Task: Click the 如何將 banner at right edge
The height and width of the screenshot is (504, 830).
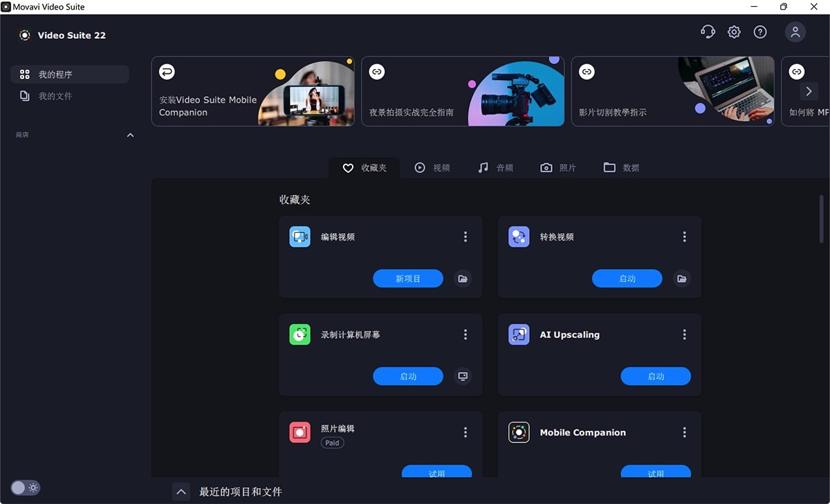Action: coord(806,91)
